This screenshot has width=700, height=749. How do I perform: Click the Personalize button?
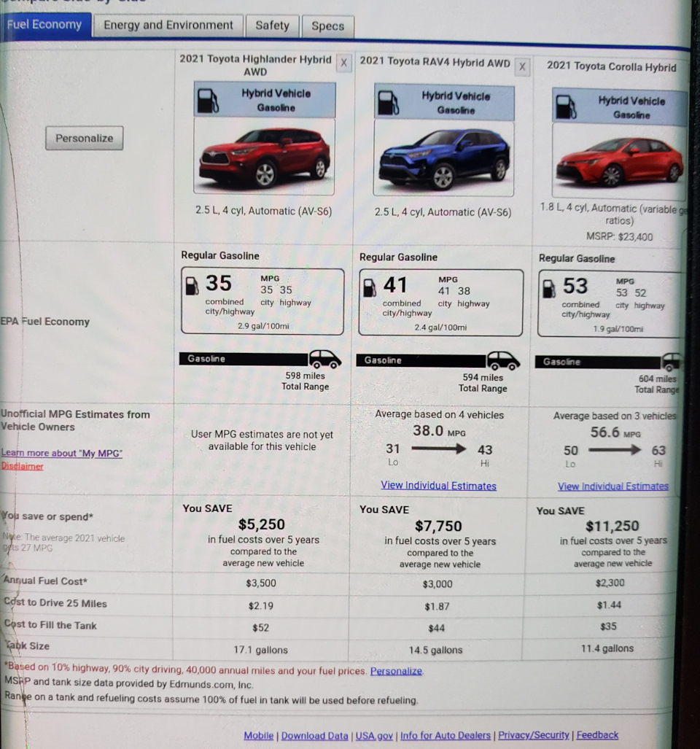coord(84,138)
